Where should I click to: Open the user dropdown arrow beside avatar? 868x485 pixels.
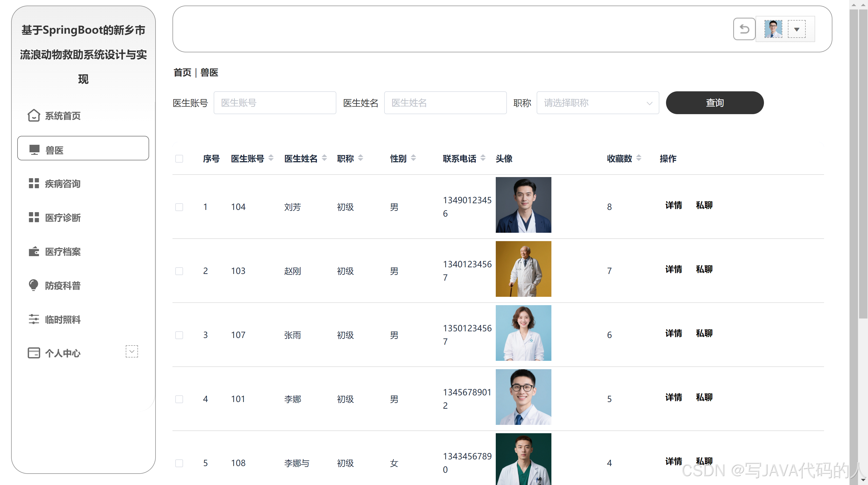pyautogui.click(x=797, y=29)
